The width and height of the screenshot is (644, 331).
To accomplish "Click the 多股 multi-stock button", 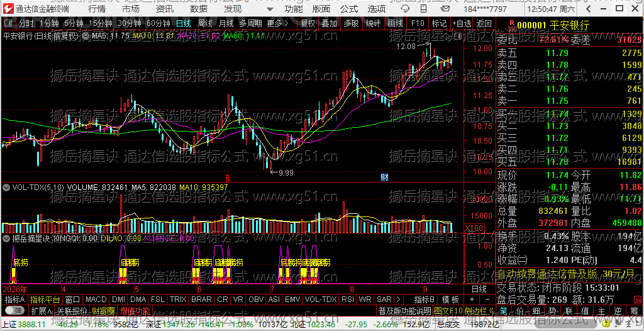I will point(351,23).
